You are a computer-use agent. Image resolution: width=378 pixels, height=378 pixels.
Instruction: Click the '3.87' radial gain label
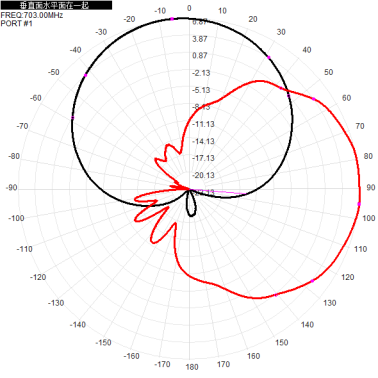pyautogui.click(x=200, y=39)
